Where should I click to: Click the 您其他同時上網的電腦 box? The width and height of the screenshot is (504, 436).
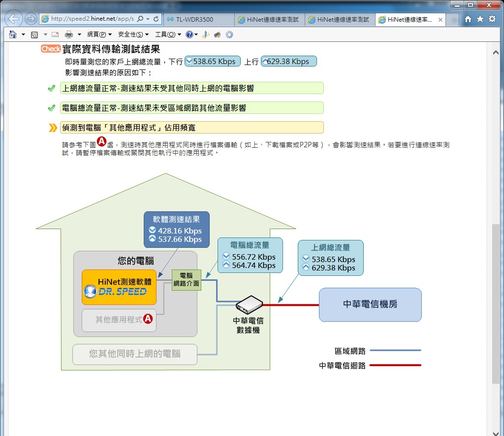pos(135,354)
